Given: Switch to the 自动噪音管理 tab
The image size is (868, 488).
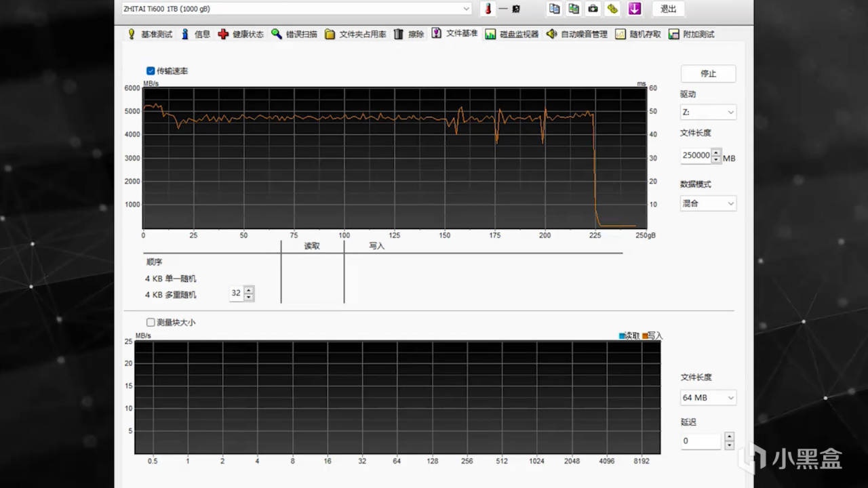Looking at the screenshot, I should point(577,34).
